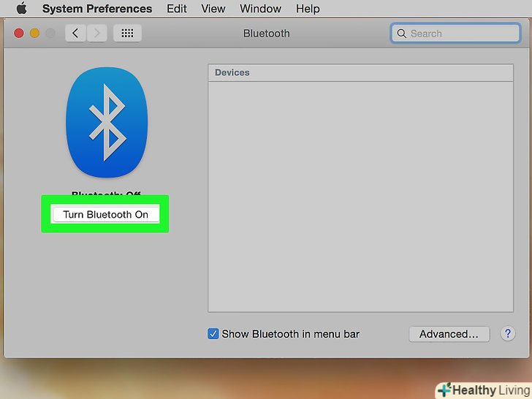Focus the Search field
Viewport: 532px width, 399px height.
(455, 34)
